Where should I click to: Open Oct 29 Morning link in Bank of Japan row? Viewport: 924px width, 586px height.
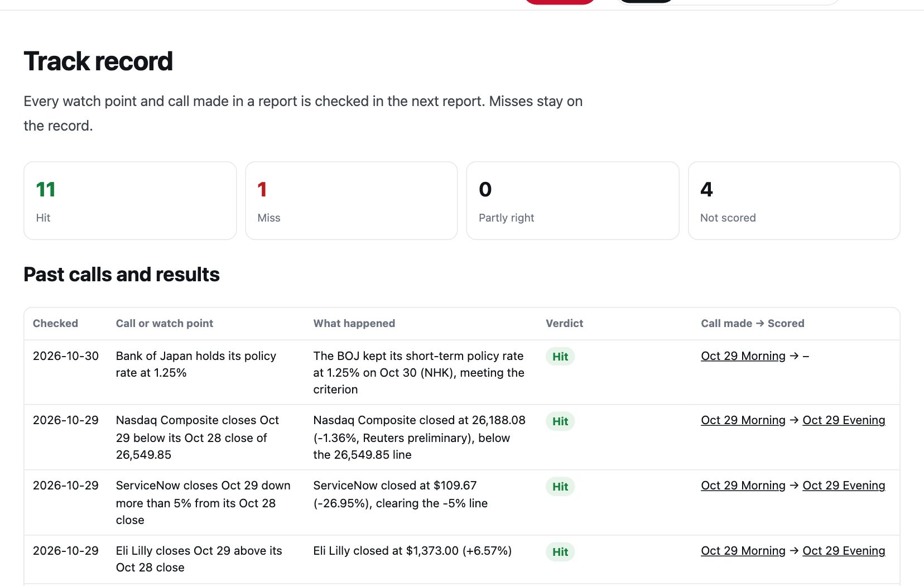click(x=743, y=356)
